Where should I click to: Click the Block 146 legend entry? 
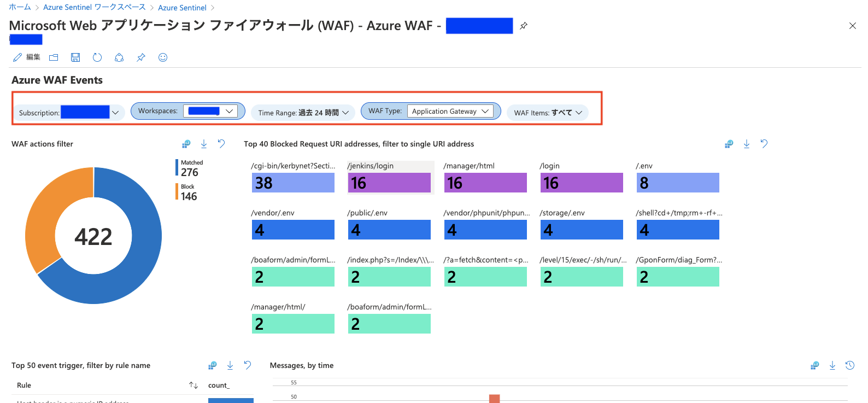pos(188,192)
